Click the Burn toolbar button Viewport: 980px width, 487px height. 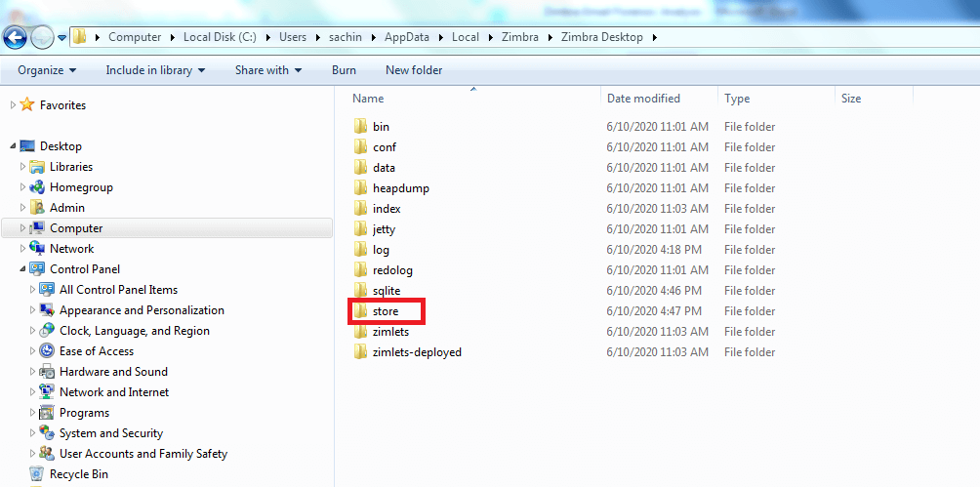point(344,70)
